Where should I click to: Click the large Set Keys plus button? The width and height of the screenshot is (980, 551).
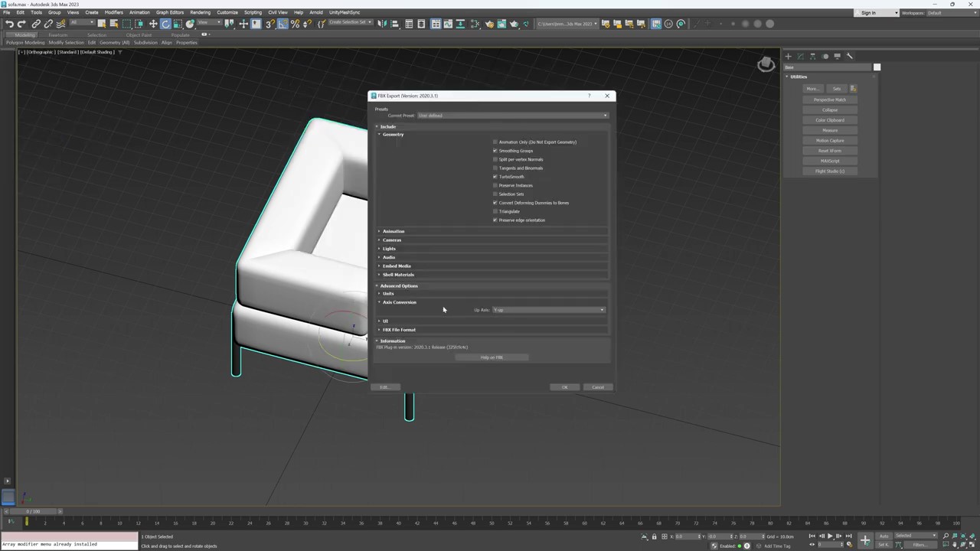pos(865,540)
